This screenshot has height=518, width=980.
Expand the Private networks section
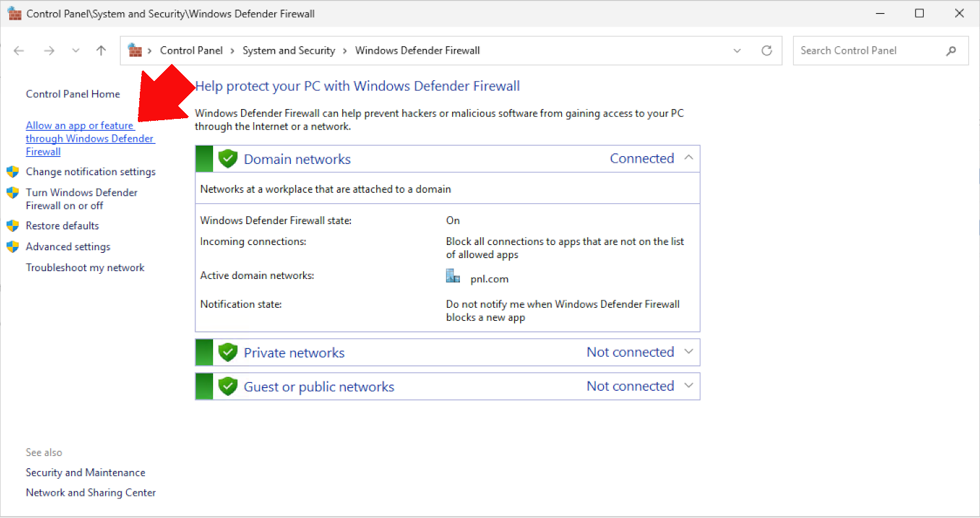point(688,352)
